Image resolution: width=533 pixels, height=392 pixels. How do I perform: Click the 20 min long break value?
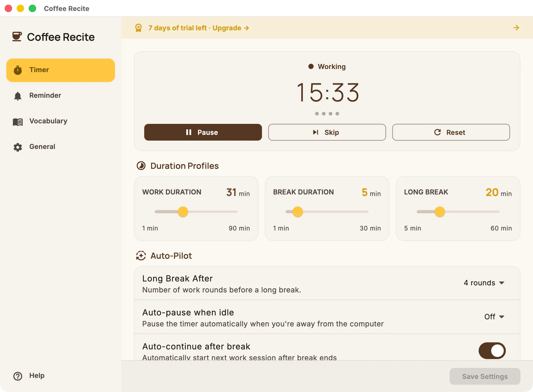499,193
